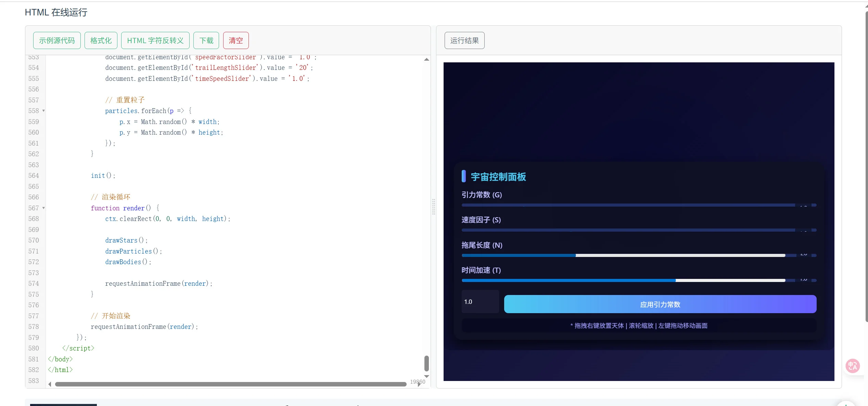Click the splitter handle between editor and result

[x=433, y=207]
